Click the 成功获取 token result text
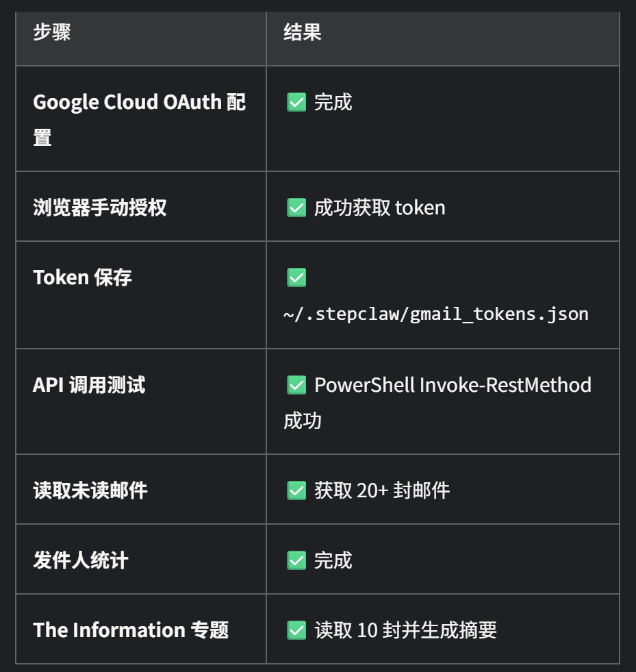The width and height of the screenshot is (636, 672). 380,208
